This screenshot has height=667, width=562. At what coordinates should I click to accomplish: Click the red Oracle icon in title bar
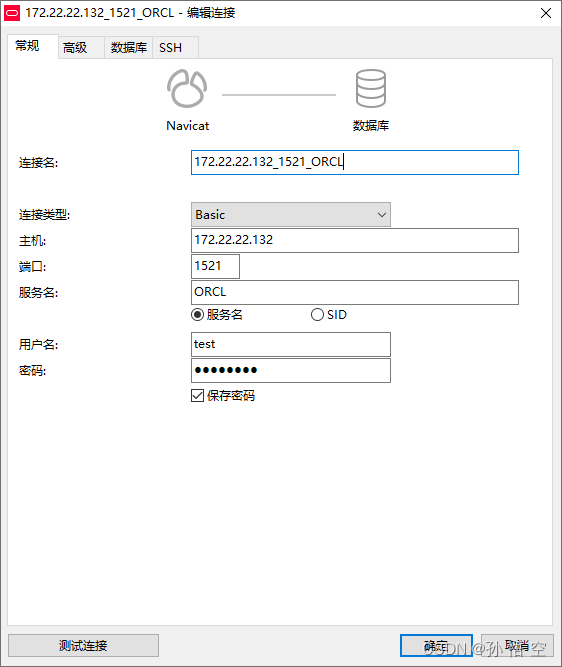[x=11, y=13]
